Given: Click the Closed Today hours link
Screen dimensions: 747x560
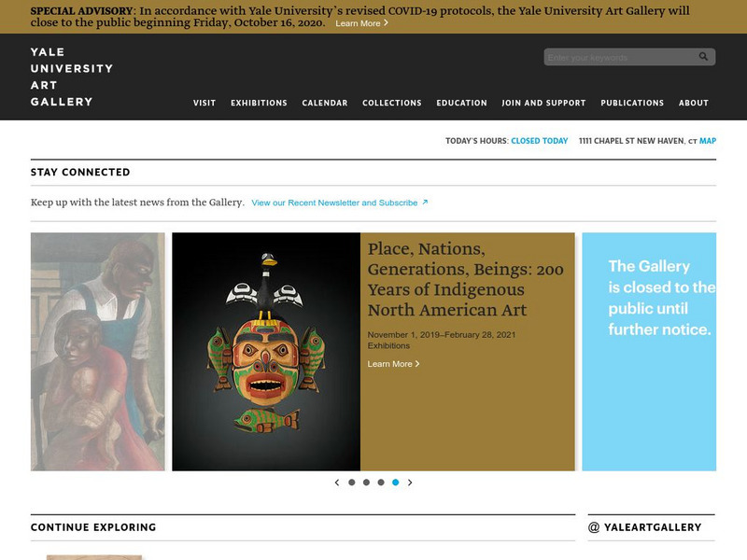Looking at the screenshot, I should 540,141.
